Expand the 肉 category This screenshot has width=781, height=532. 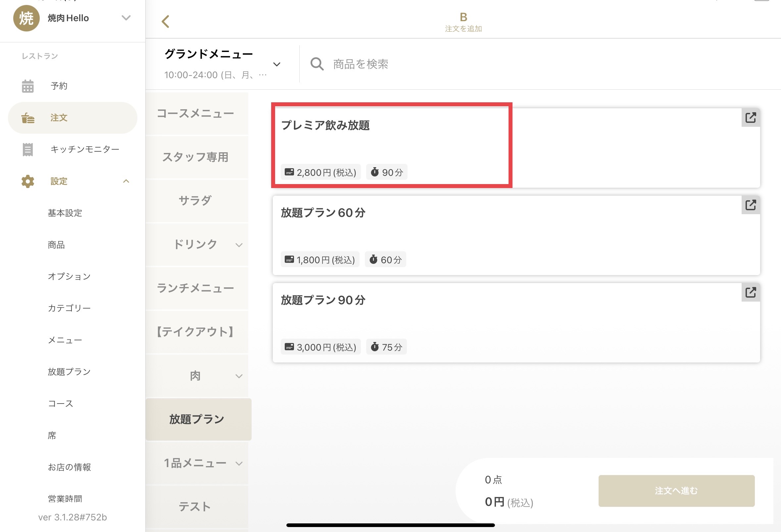[x=239, y=376]
